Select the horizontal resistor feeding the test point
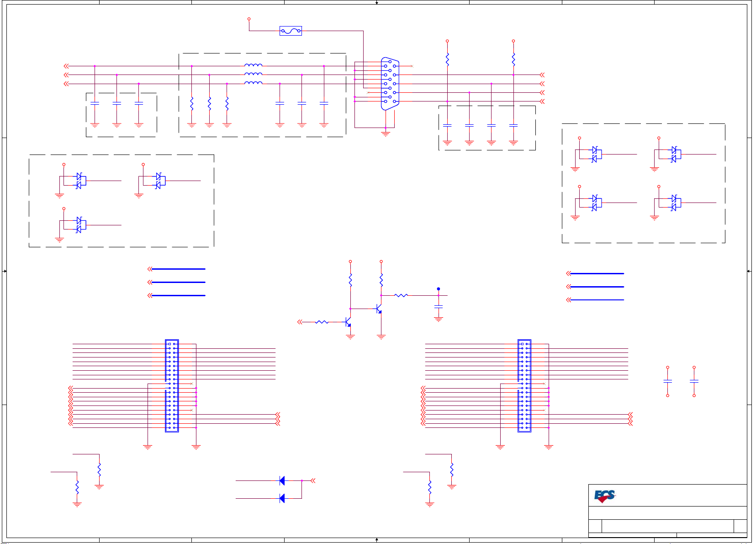This screenshot has height=544, width=756. click(401, 296)
